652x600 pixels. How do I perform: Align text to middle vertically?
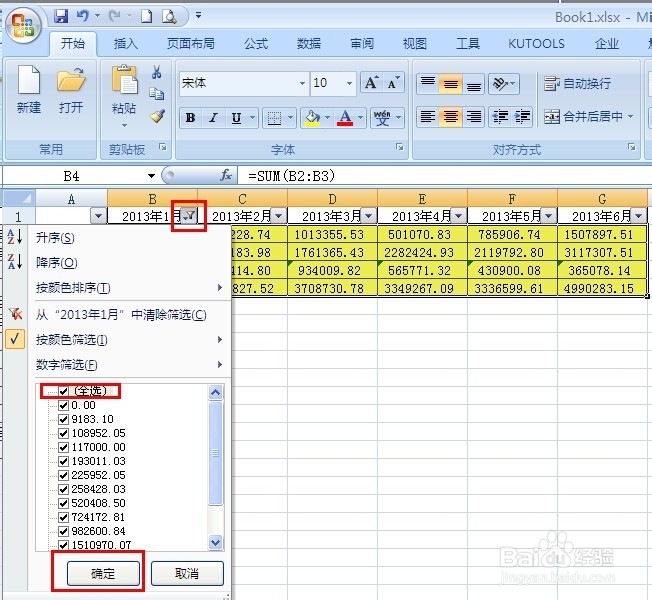(451, 83)
